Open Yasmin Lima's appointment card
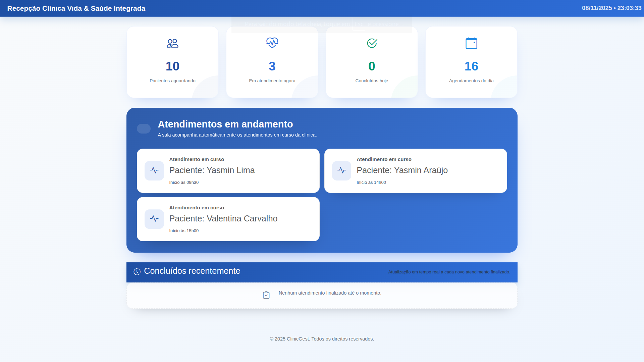 pos(228,170)
